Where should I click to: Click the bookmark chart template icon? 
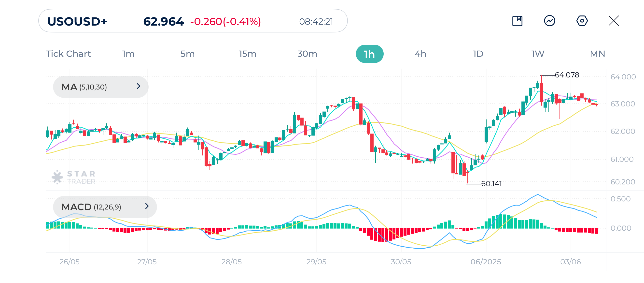(518, 21)
